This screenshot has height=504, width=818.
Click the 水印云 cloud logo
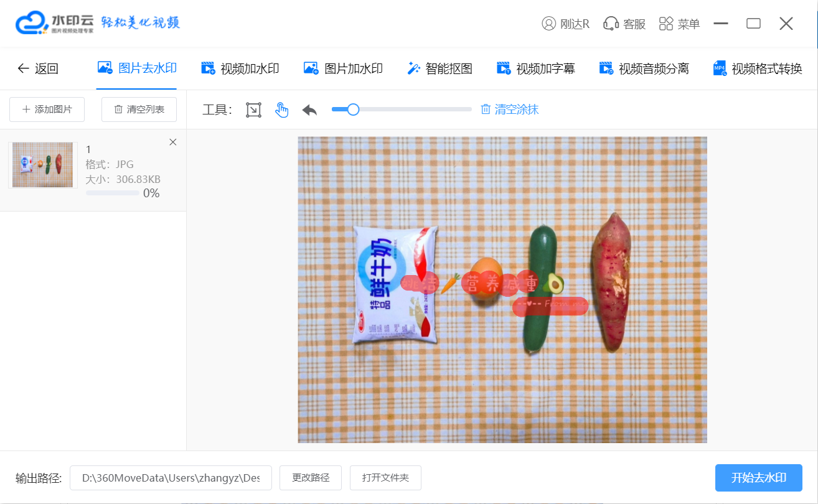32,24
